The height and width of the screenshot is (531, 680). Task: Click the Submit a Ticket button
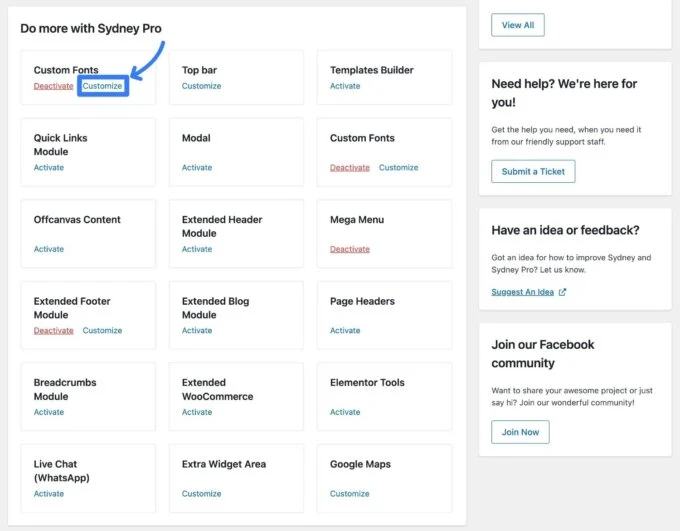tap(533, 171)
